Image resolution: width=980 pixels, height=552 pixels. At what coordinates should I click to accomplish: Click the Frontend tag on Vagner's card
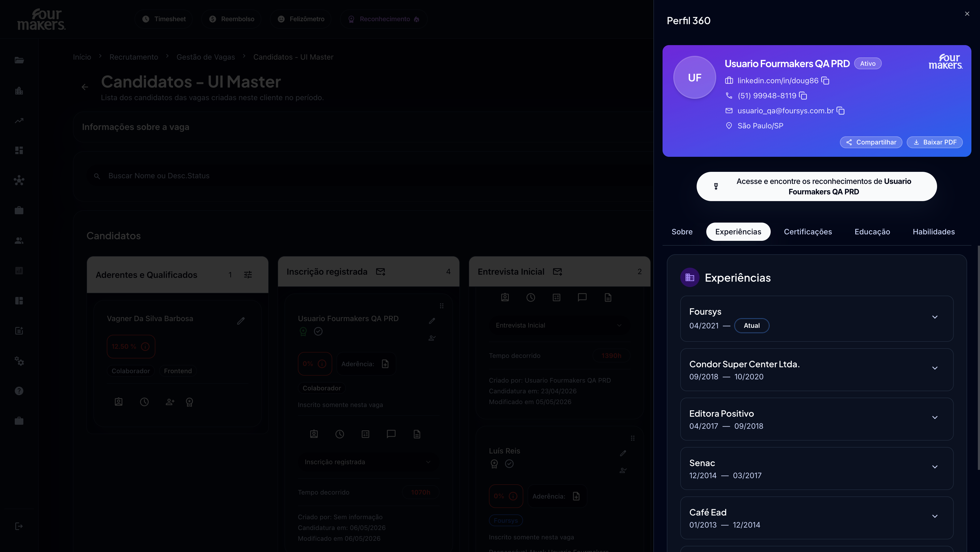pos(178,371)
